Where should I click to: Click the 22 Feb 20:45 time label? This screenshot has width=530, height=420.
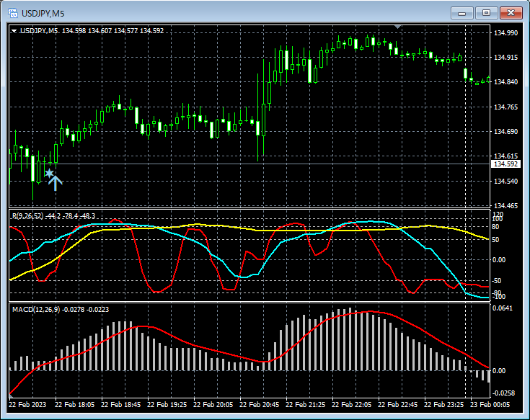point(260,404)
